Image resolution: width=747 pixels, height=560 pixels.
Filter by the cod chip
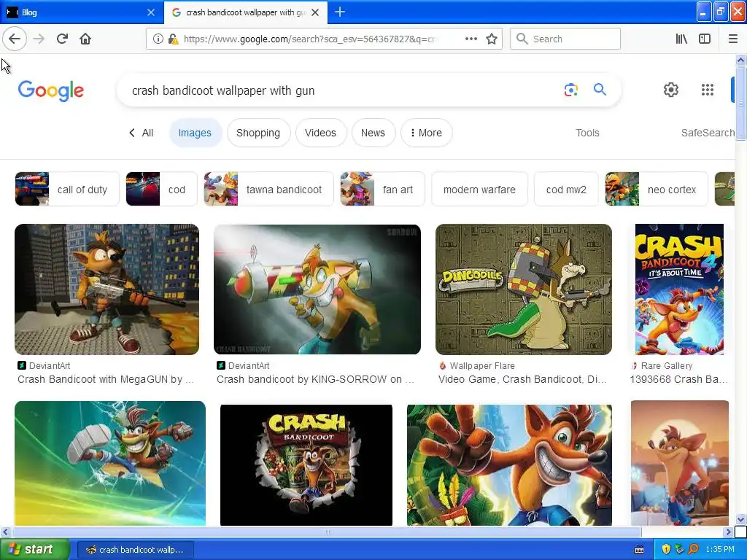click(161, 189)
